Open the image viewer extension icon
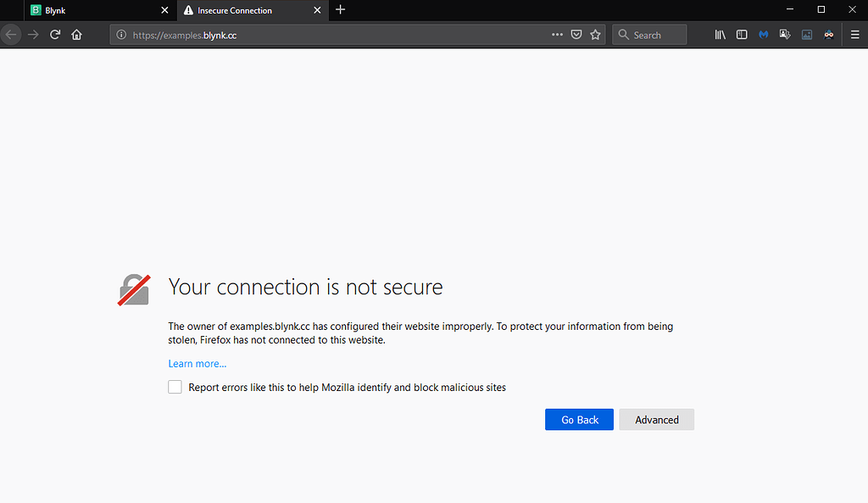The width and height of the screenshot is (868, 503). point(807,34)
